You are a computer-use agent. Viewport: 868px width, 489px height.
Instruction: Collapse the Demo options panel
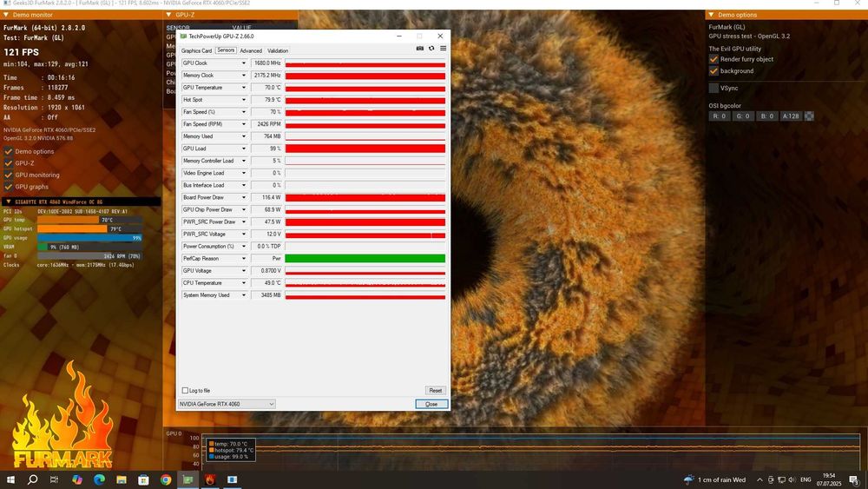(x=712, y=15)
